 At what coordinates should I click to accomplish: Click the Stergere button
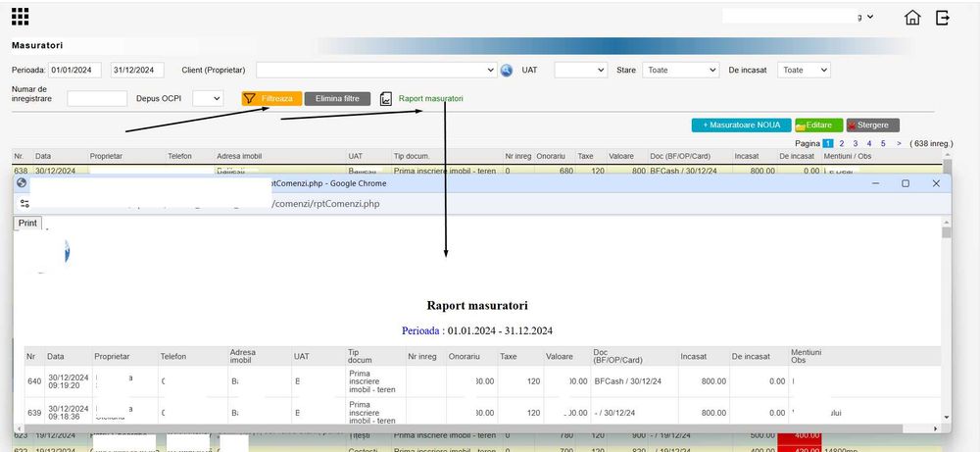[x=873, y=126]
